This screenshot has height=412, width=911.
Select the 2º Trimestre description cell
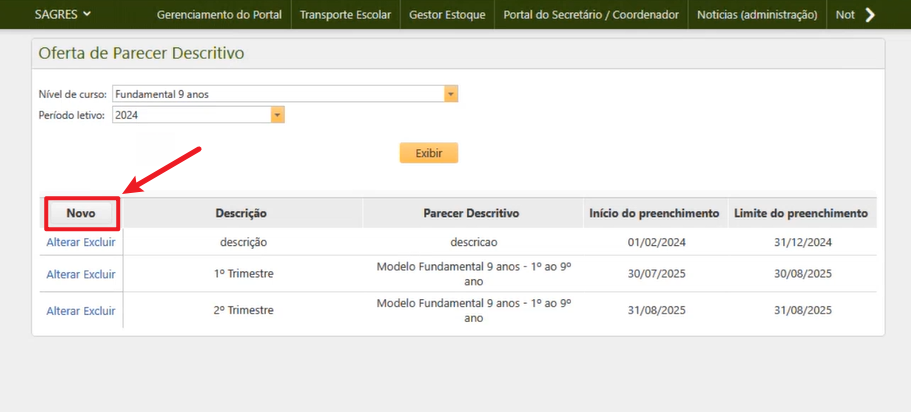coord(243,310)
